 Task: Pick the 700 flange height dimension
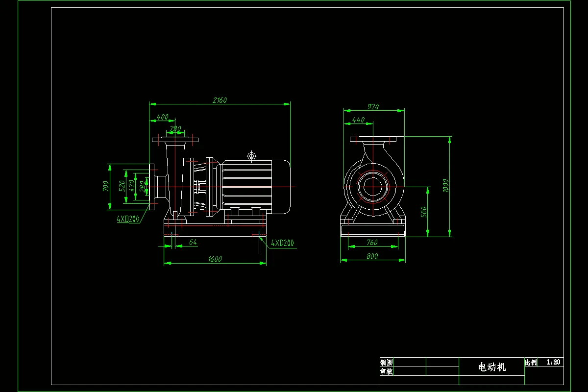click(105, 186)
